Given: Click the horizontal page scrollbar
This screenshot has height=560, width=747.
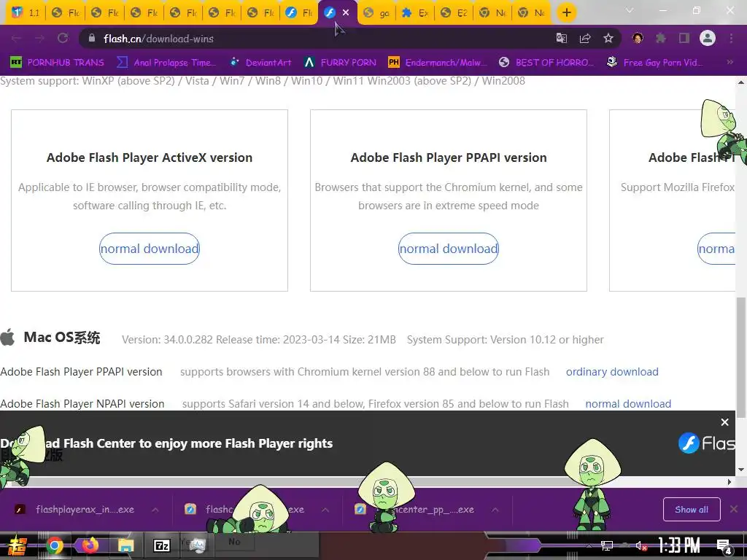Looking at the screenshot, I should pyautogui.click(x=362, y=482).
